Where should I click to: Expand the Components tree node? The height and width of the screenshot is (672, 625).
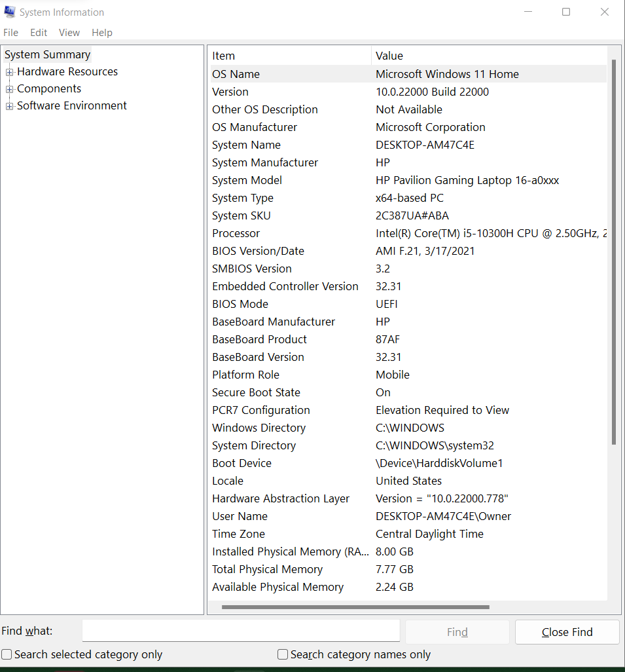[x=9, y=88]
